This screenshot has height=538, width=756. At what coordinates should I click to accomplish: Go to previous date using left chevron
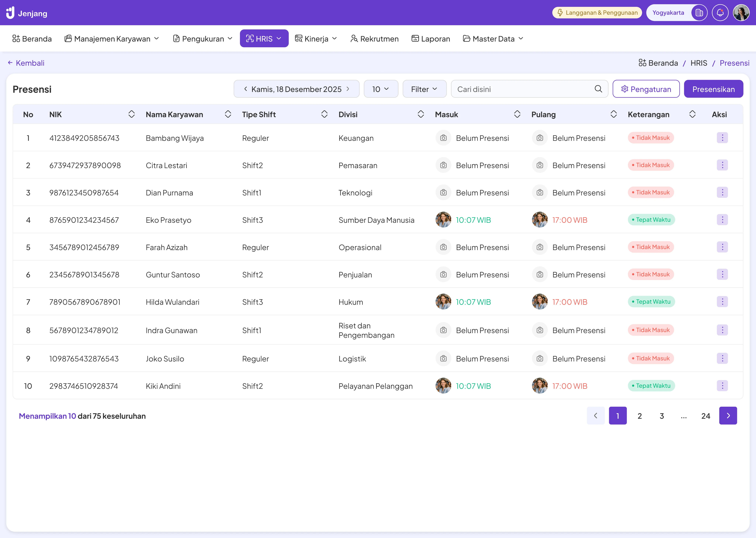tap(246, 89)
